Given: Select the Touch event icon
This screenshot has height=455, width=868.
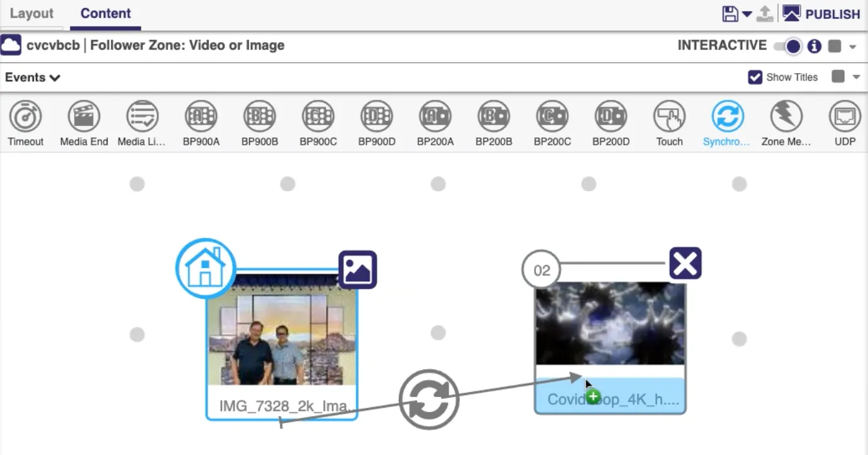Looking at the screenshot, I should pos(669,116).
